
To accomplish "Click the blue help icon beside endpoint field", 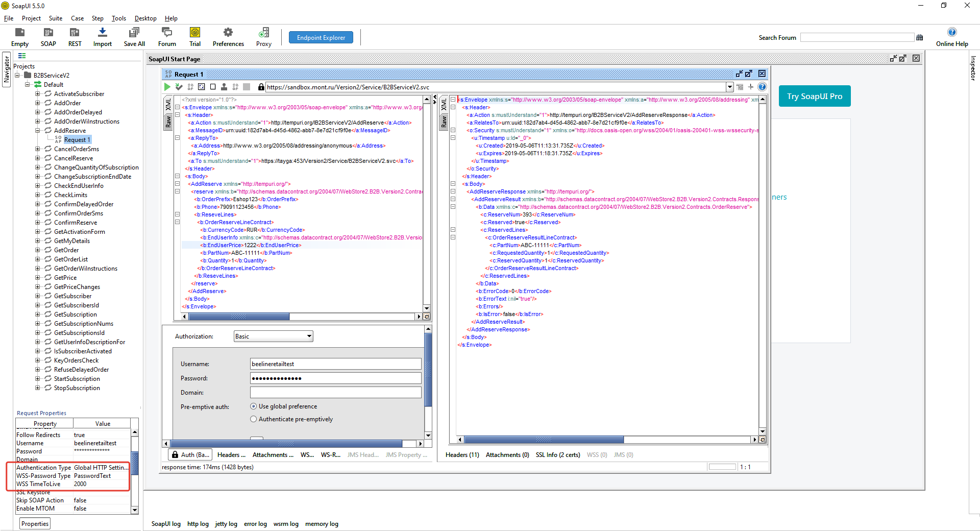I will [762, 87].
